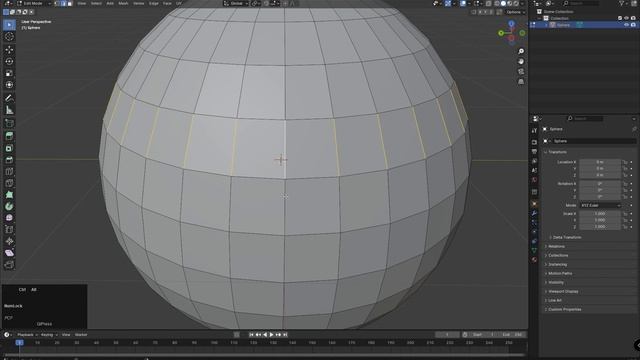The width and height of the screenshot is (640, 360).
Task: Open the viewport Options dropdown
Action: click(516, 12)
